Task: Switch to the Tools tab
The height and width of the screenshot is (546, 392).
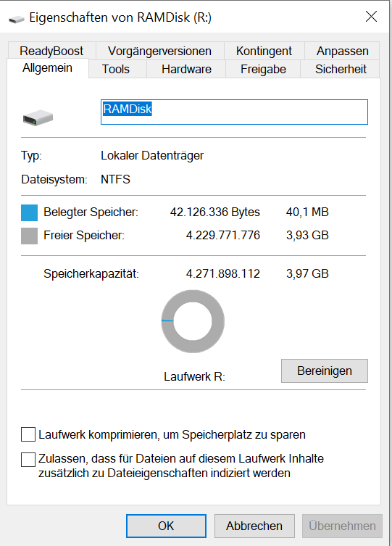Action: click(116, 69)
